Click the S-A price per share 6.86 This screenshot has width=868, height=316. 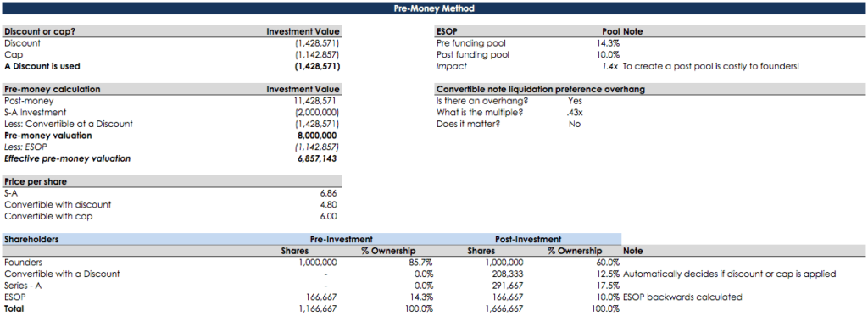329,193
